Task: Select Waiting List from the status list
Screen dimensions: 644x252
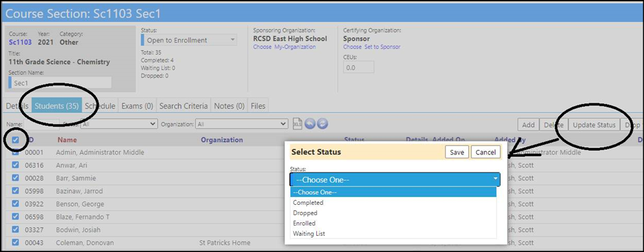Action: (x=393, y=233)
